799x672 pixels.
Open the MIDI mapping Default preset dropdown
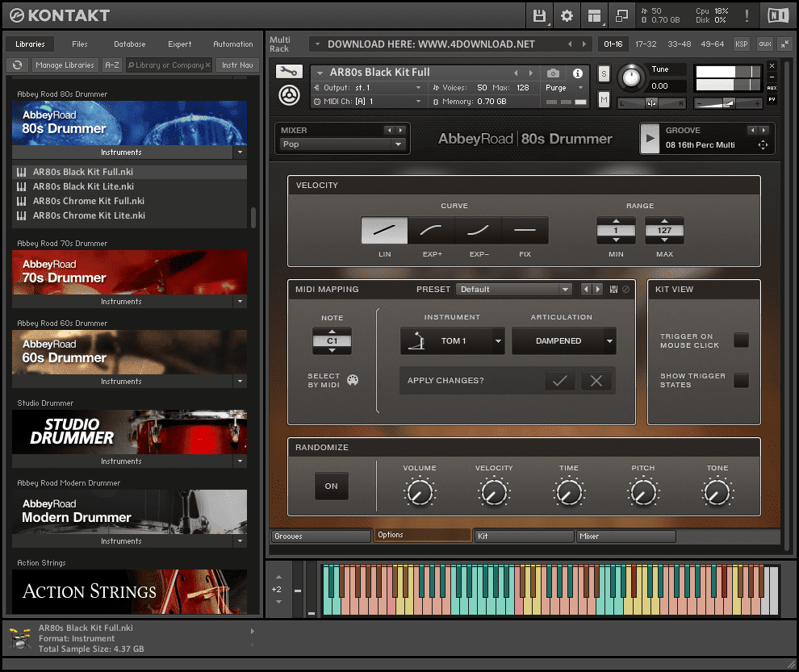[x=513, y=290]
